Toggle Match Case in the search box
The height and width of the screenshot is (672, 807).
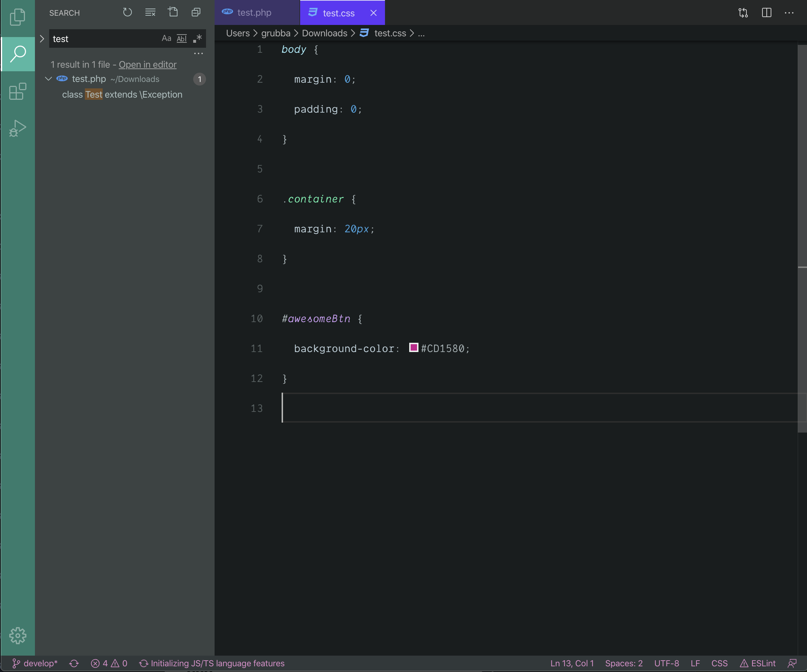click(x=166, y=38)
